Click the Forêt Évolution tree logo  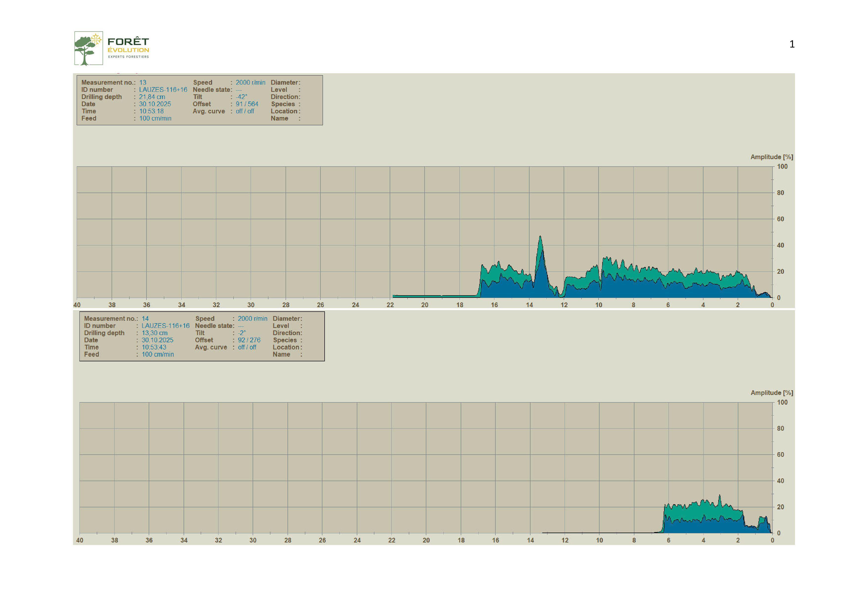[x=88, y=48]
